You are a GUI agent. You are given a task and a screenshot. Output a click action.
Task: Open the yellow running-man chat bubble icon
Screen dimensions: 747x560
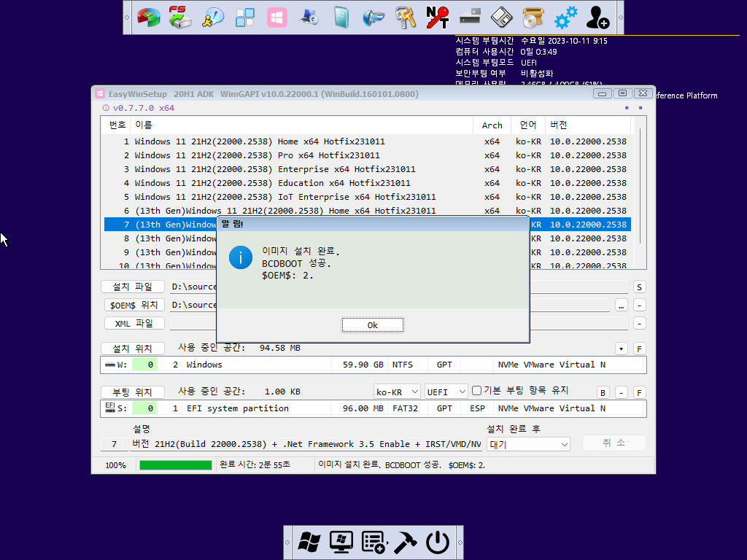point(212,17)
